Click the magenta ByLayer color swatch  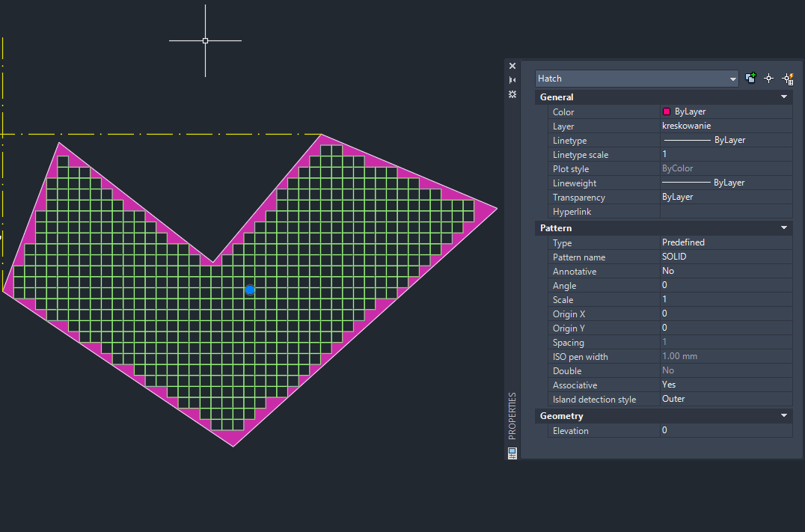coord(667,111)
